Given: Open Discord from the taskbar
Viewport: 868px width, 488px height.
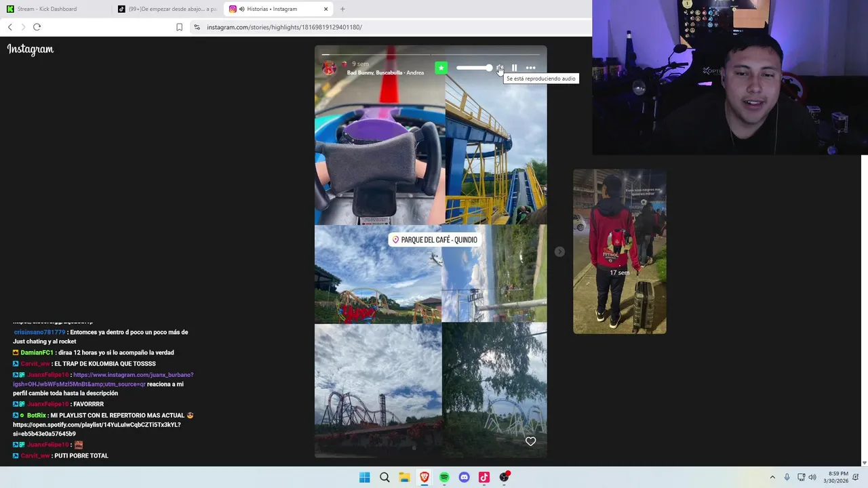Looking at the screenshot, I should click(464, 477).
